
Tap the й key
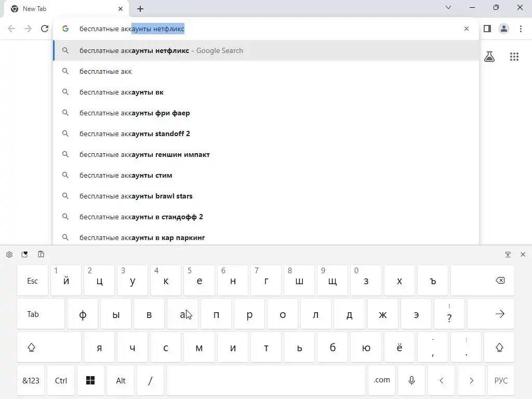coord(66,281)
